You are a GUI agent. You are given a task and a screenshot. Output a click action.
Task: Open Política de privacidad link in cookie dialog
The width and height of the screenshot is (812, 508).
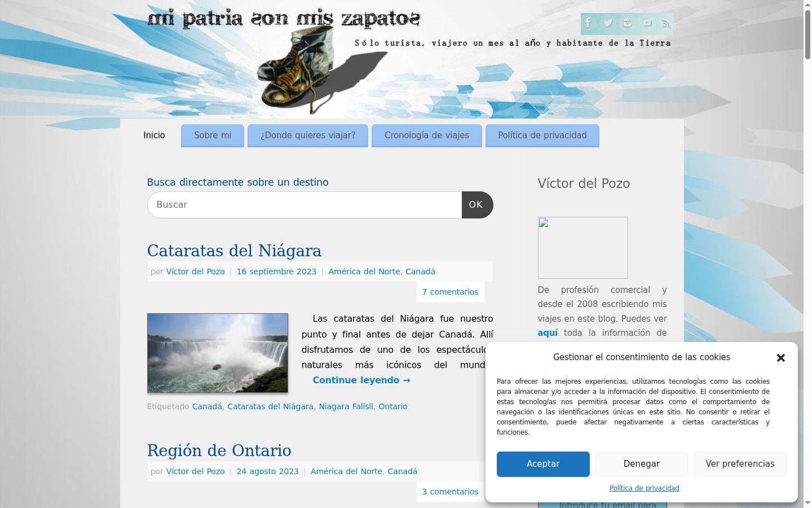tap(644, 488)
